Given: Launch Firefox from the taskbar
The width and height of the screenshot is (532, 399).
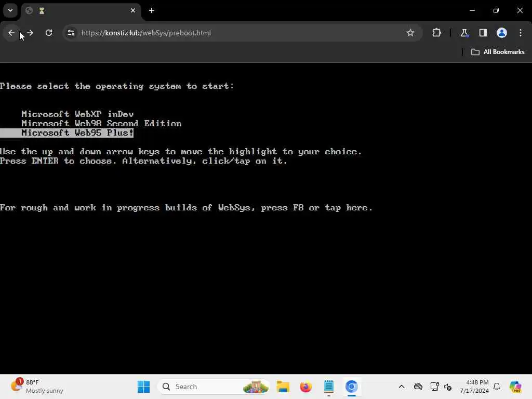Looking at the screenshot, I should pos(305,387).
